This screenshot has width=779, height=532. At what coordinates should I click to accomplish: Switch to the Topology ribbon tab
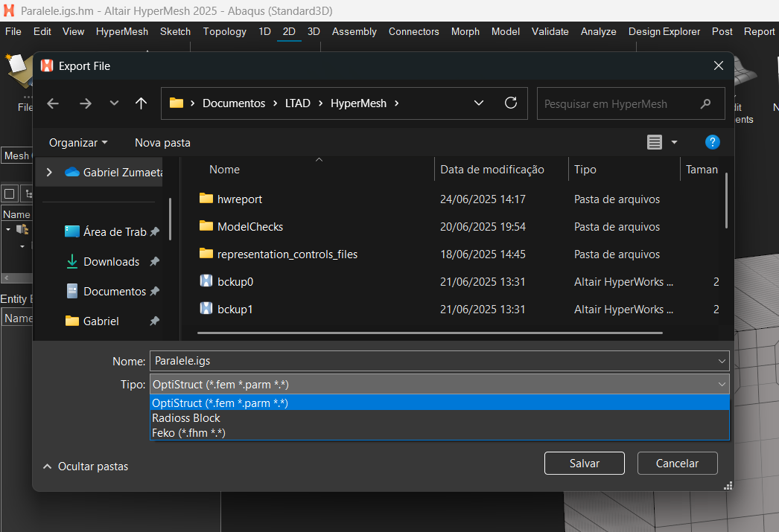[x=224, y=31]
